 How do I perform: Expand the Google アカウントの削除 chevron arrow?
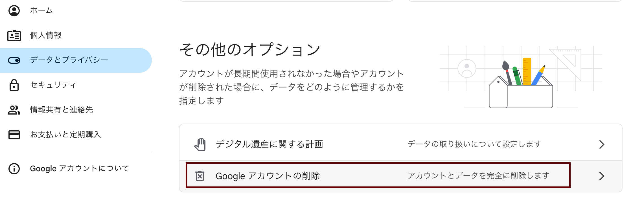(x=601, y=176)
